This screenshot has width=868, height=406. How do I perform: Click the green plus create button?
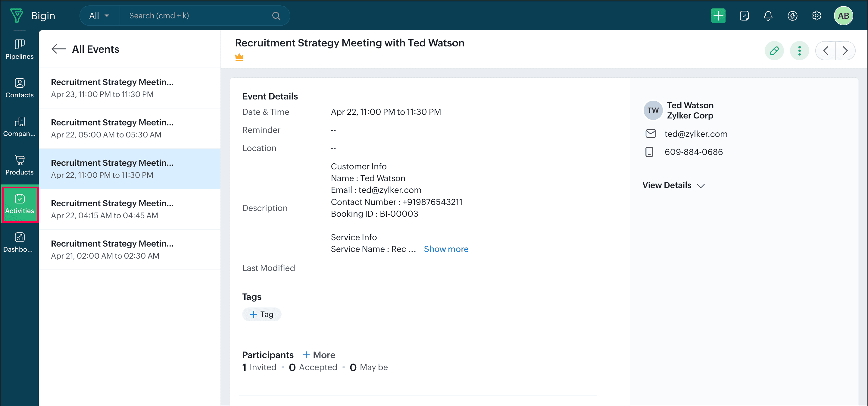point(718,16)
